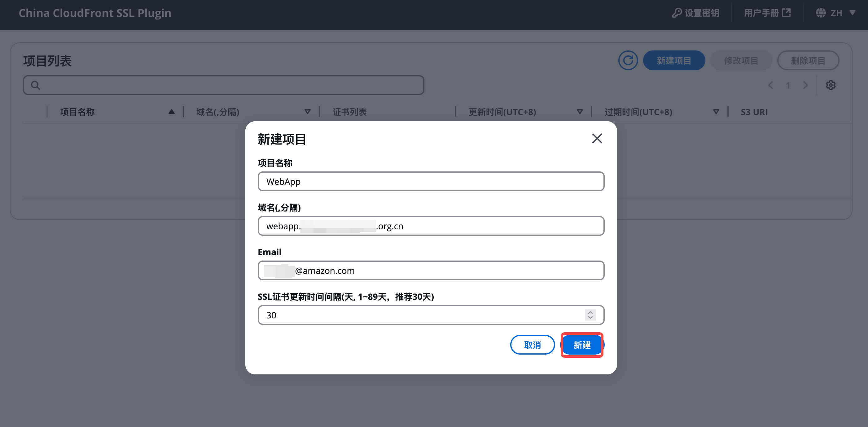Close the 新建项目 dialog with the X

pos(597,138)
